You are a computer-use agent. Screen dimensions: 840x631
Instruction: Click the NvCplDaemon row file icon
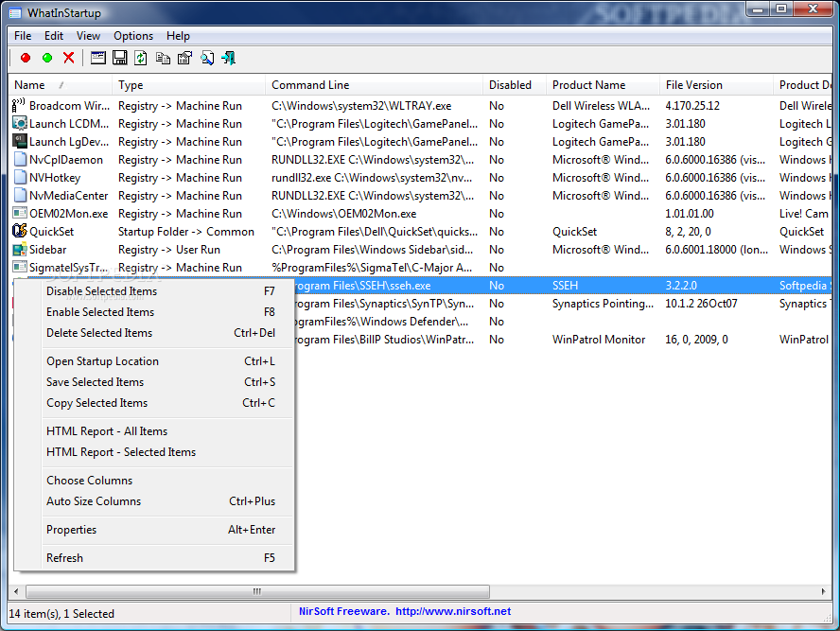pyautogui.click(x=20, y=160)
